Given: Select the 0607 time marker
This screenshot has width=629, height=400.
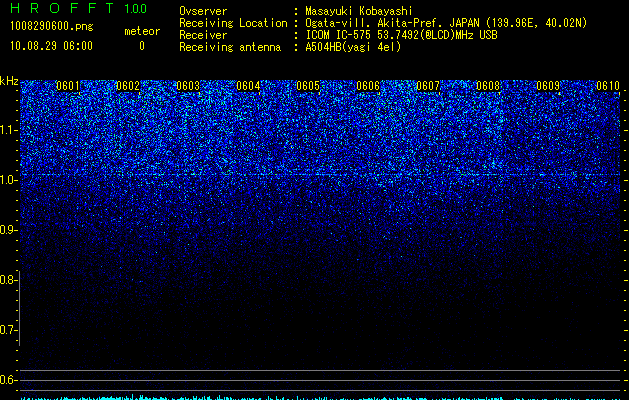Looking at the screenshot, I should 428,86.
